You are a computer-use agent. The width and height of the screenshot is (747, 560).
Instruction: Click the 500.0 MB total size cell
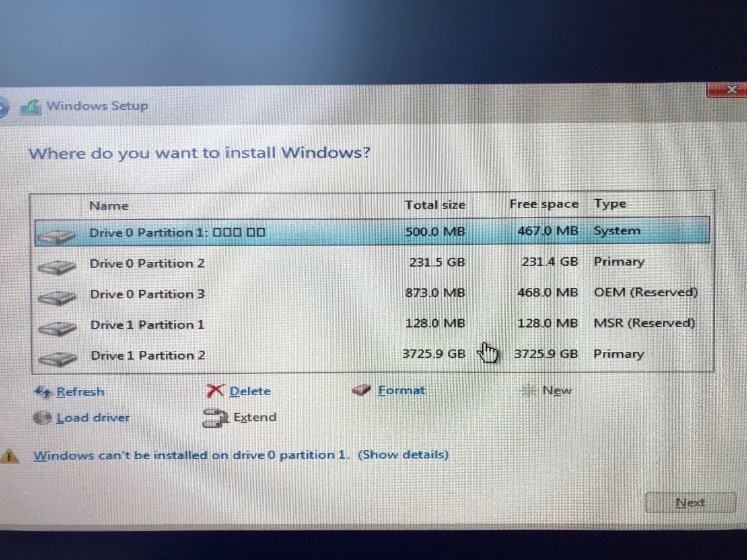tap(435, 232)
